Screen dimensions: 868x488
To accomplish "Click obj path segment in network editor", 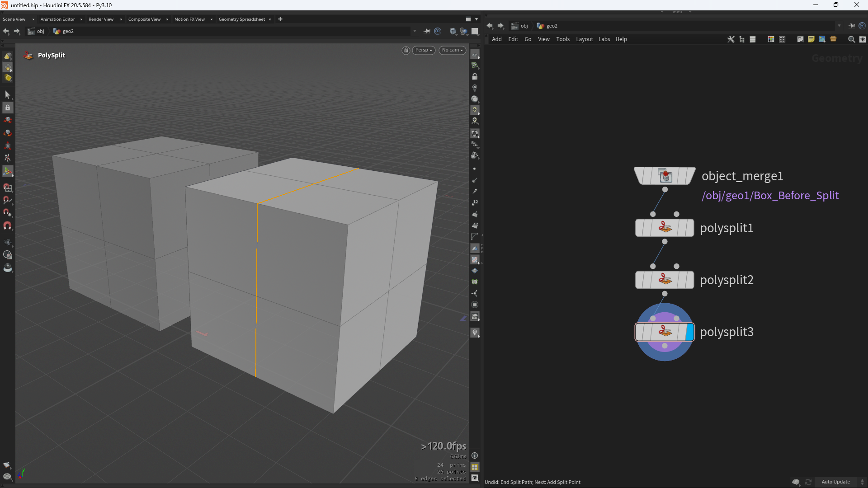I will pyautogui.click(x=520, y=26).
